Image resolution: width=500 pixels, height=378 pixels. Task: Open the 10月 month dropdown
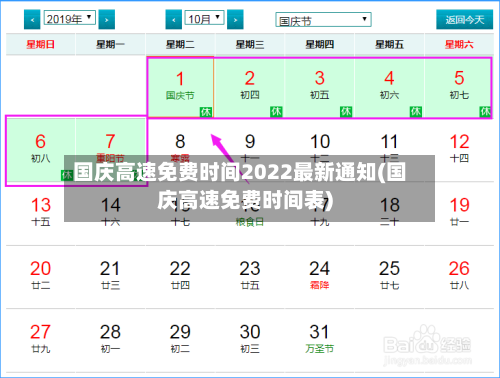point(205,18)
